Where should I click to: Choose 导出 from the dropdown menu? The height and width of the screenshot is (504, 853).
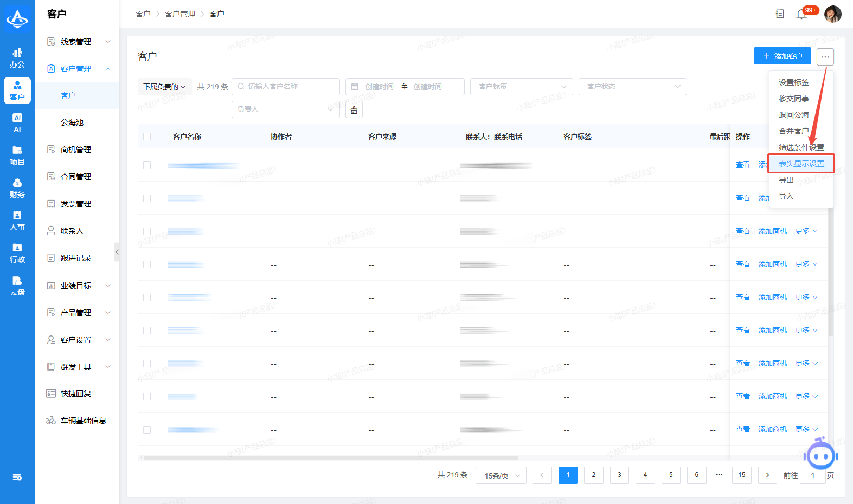786,180
